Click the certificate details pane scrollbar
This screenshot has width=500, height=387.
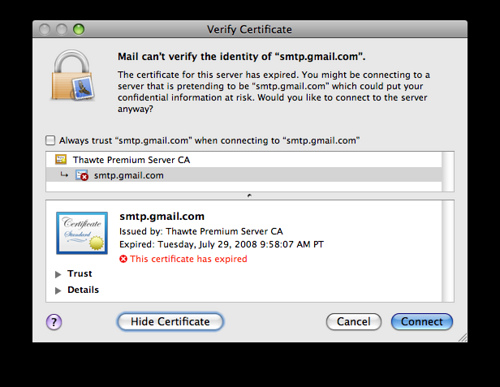(448, 251)
